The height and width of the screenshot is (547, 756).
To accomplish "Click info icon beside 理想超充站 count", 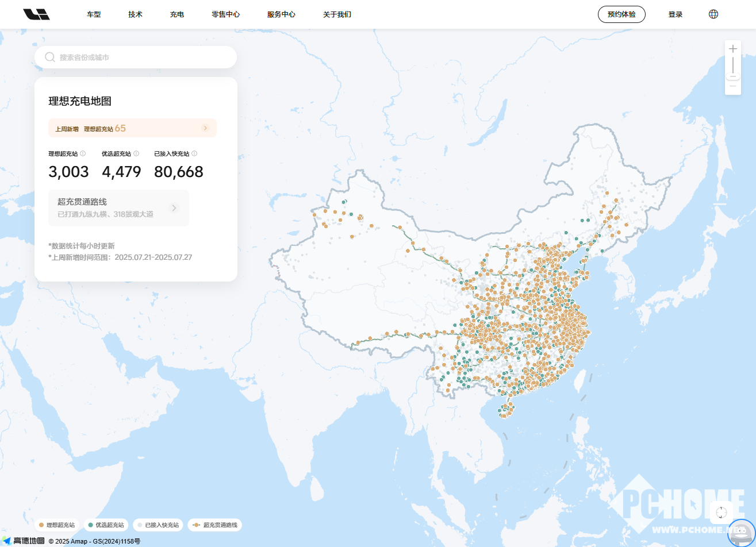I will (83, 153).
